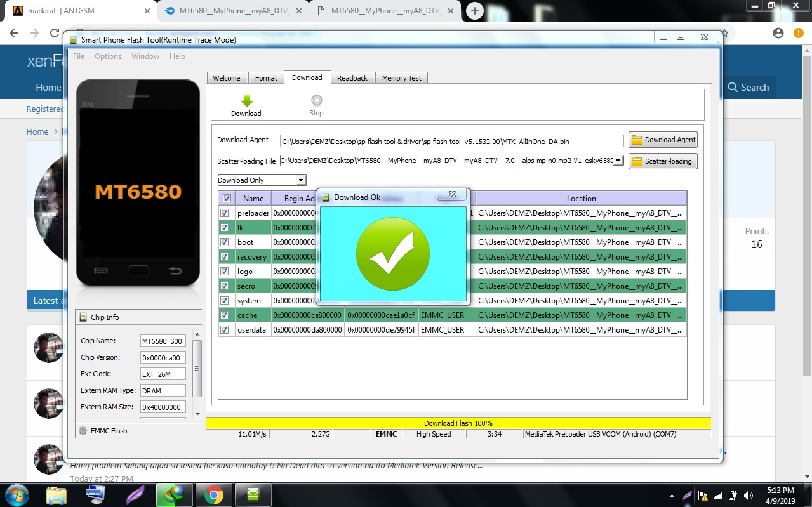The height and width of the screenshot is (507, 812).
Task: Switch to the Welcome tab
Action: click(227, 78)
